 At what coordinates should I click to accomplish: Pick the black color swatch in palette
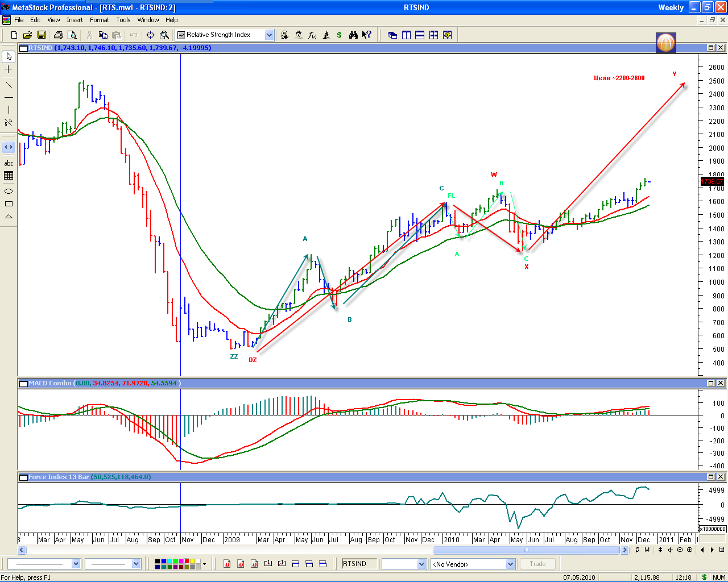[158, 562]
